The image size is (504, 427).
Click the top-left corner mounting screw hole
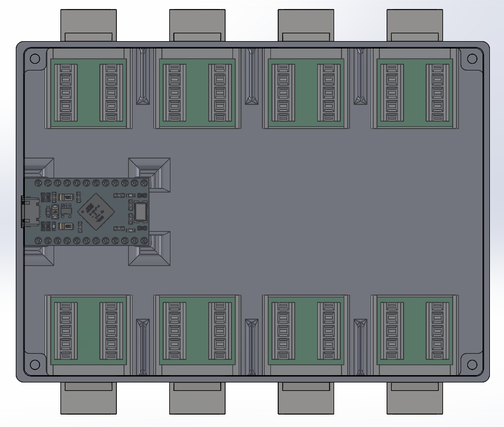pyautogui.click(x=35, y=58)
